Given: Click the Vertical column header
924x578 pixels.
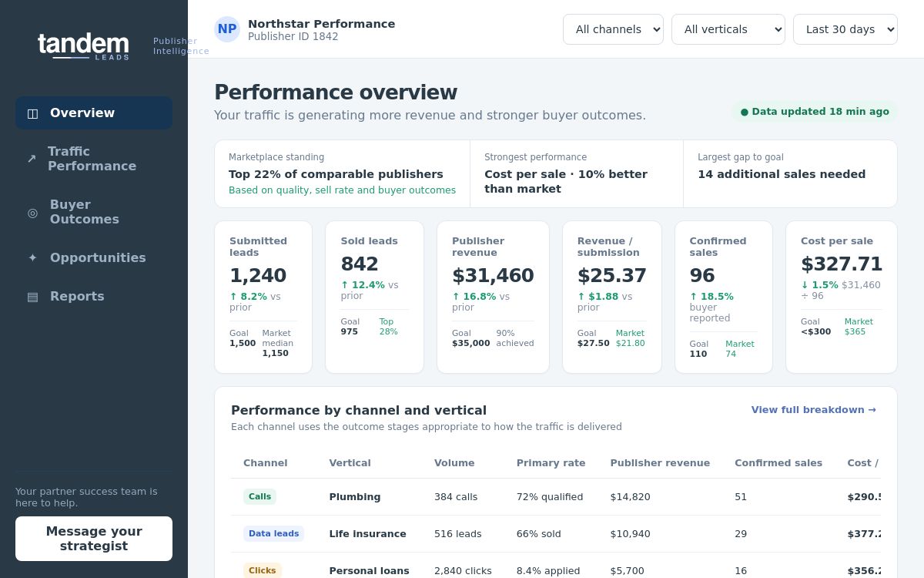Looking at the screenshot, I should click(x=350, y=463).
